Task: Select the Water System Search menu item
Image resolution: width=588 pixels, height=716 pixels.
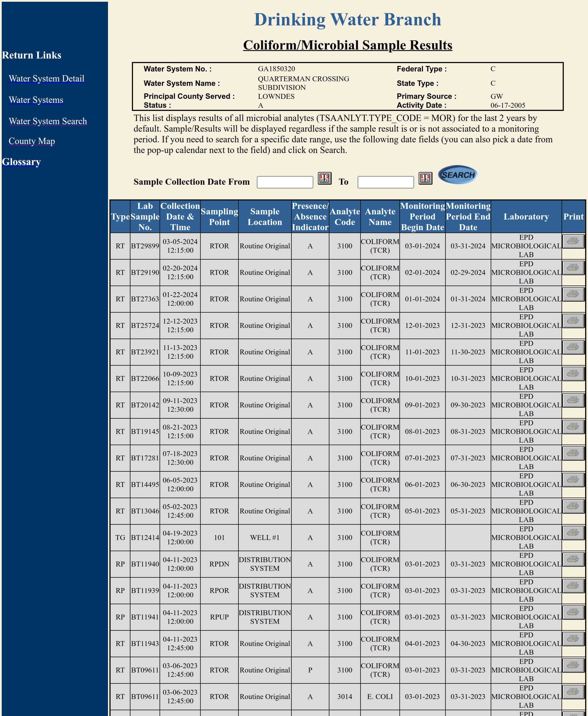Action: [x=48, y=121]
